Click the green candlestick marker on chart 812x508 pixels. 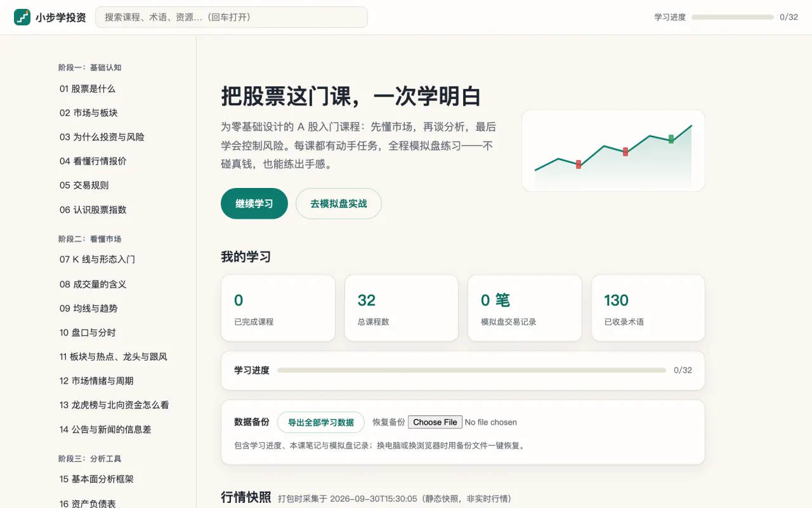[671, 139]
